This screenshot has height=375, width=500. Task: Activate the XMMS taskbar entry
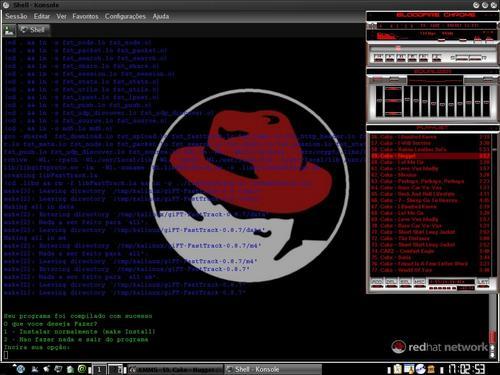[x=176, y=370]
